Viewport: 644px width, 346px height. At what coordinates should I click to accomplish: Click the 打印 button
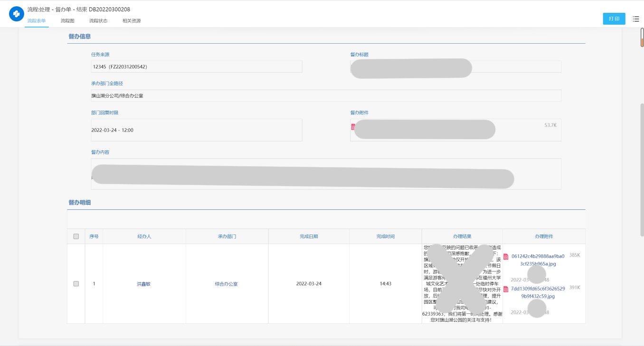click(614, 19)
